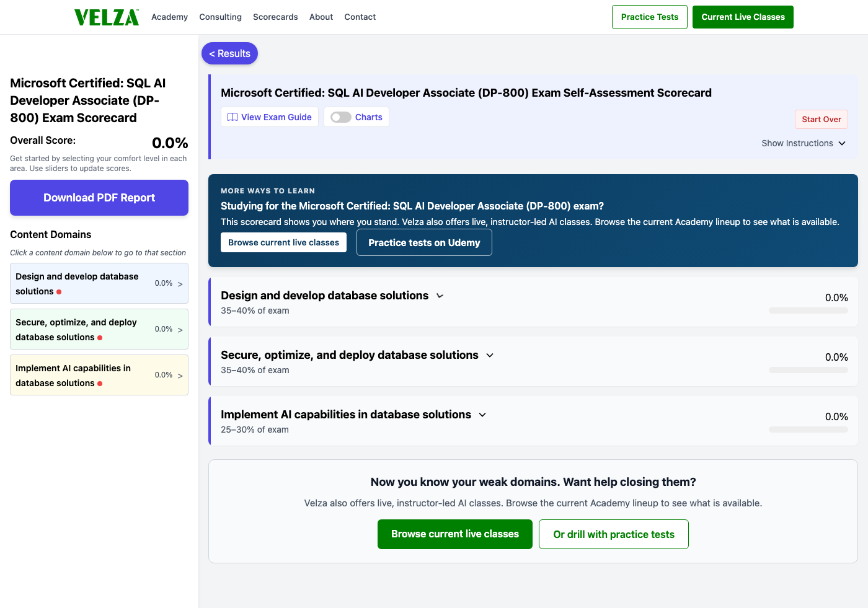This screenshot has width=868, height=608.
Task: Click Practice tests on Udemy button
Action: click(x=424, y=242)
